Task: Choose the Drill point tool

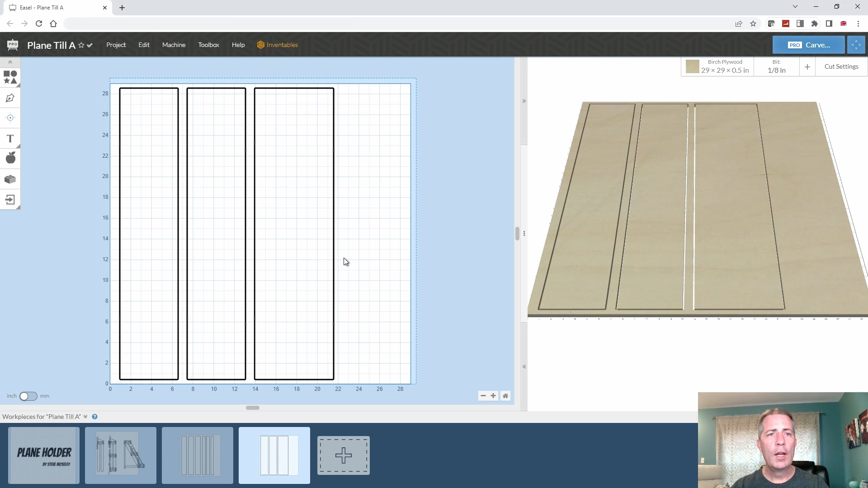Action: (10, 118)
